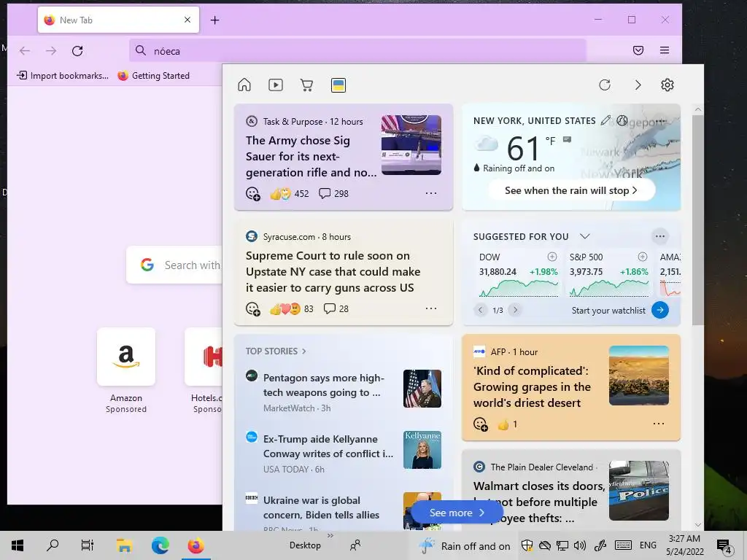Add reaction to grapes desert story

click(480, 424)
